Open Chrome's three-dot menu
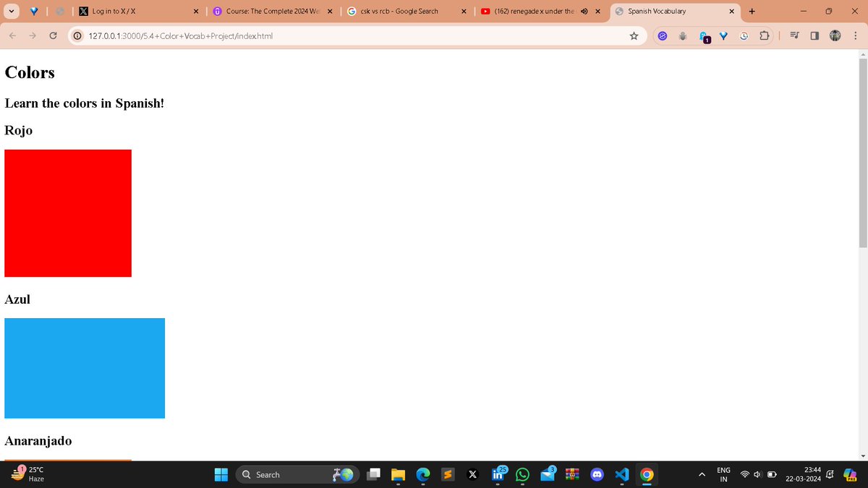Image resolution: width=868 pixels, height=488 pixels. 856,35
